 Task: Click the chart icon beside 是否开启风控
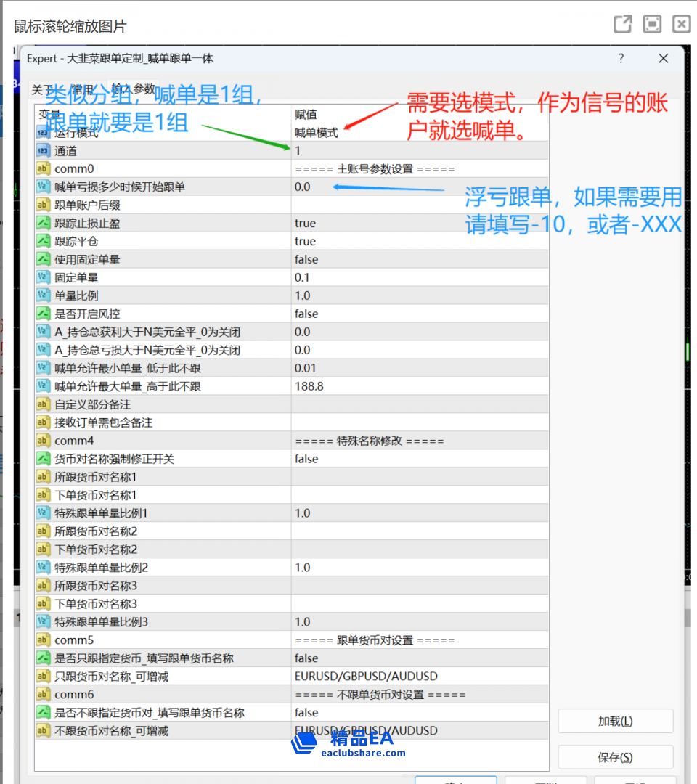tap(42, 314)
